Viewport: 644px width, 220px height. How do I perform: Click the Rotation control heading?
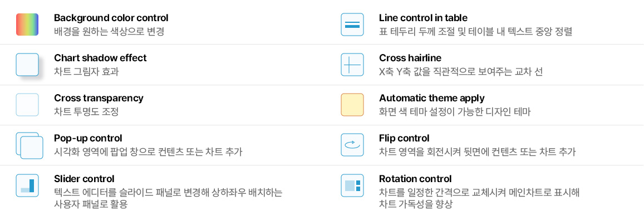click(415, 179)
